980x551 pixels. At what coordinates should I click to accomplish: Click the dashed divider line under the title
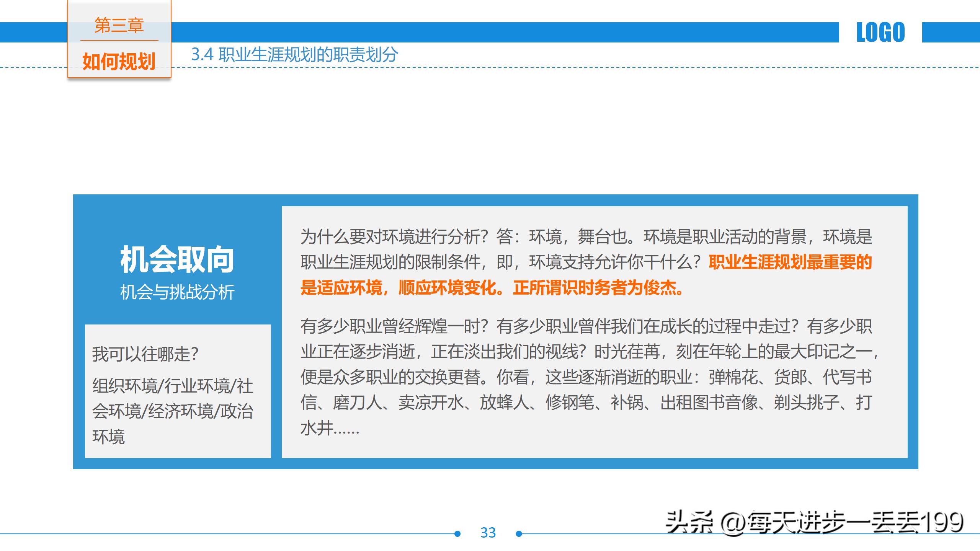(x=574, y=67)
